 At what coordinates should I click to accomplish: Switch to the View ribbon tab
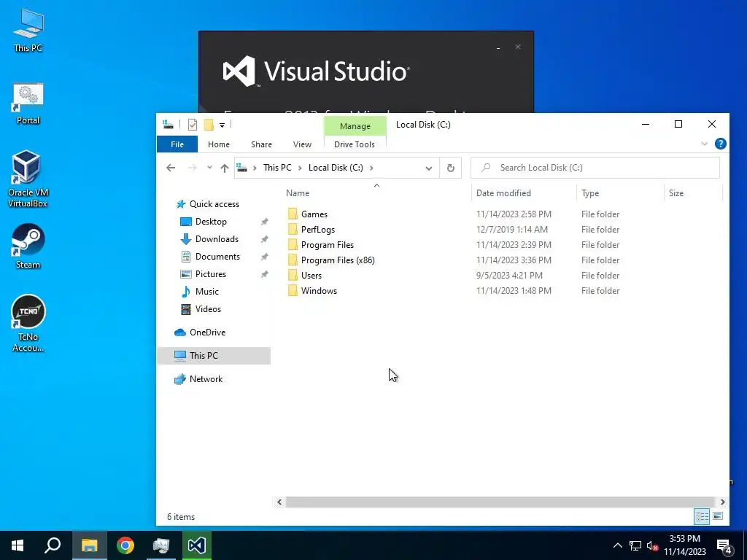(302, 144)
